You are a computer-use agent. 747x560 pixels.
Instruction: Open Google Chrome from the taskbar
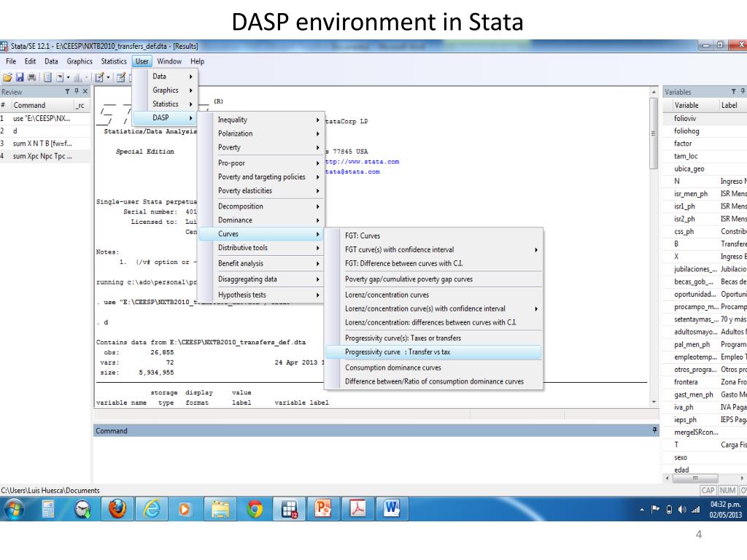pyautogui.click(x=255, y=509)
